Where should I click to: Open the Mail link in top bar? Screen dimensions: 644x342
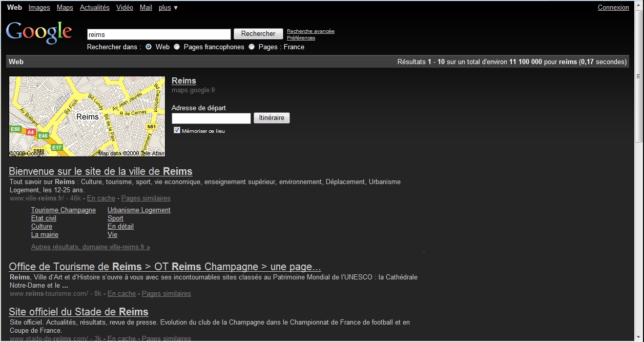point(146,8)
